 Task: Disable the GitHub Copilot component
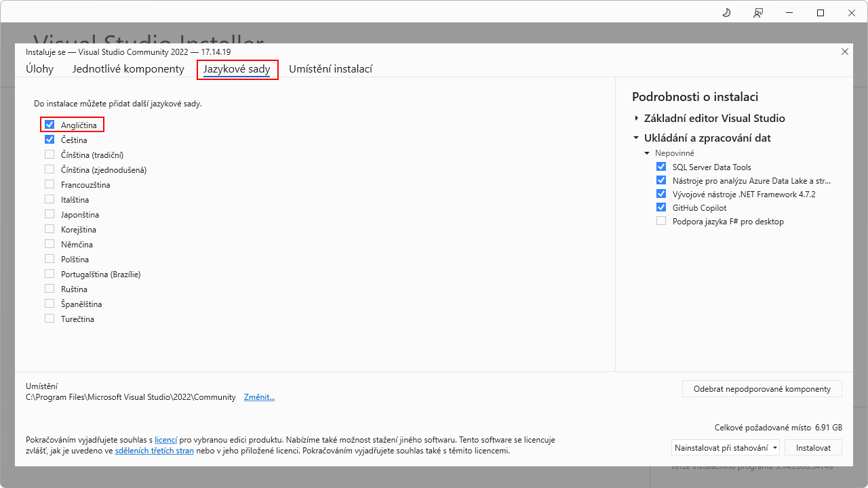coord(661,207)
